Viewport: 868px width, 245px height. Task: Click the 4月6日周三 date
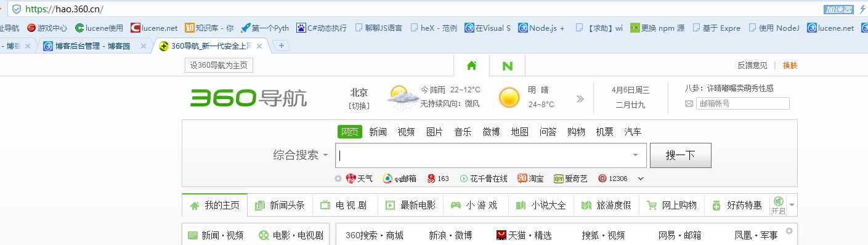click(630, 90)
